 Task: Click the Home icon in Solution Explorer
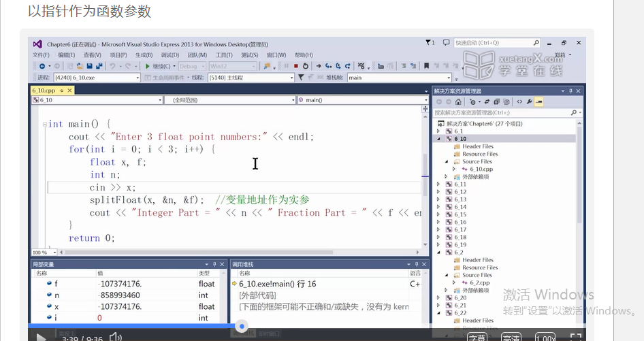pyautogui.click(x=458, y=102)
